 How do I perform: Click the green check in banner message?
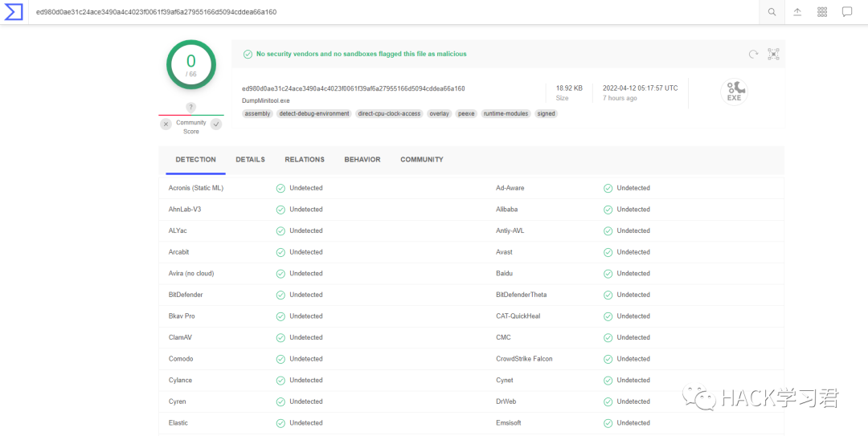point(248,55)
